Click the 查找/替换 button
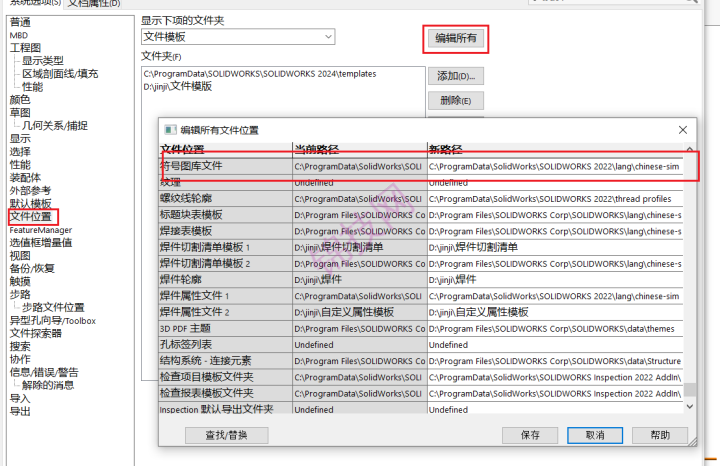 pyautogui.click(x=226, y=435)
